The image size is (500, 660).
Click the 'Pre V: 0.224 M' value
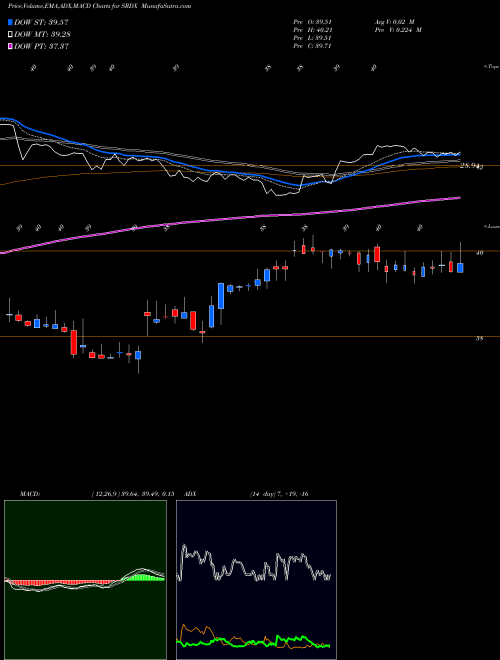coord(397,30)
